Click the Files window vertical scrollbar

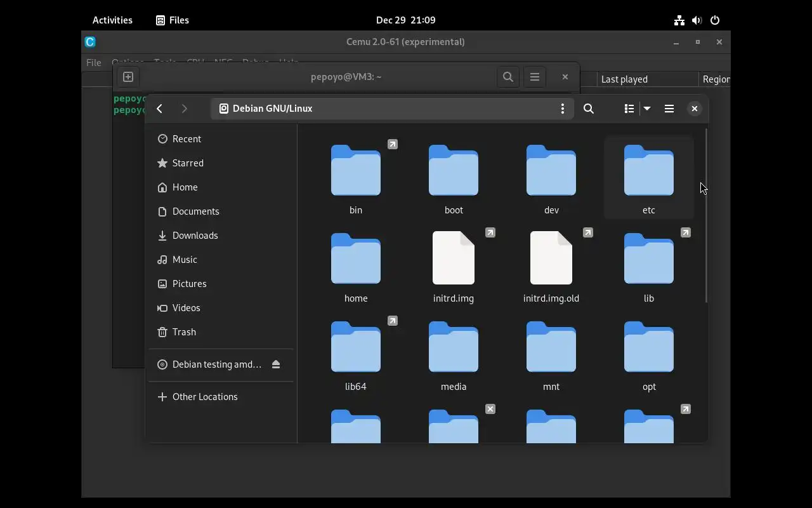(x=706, y=215)
